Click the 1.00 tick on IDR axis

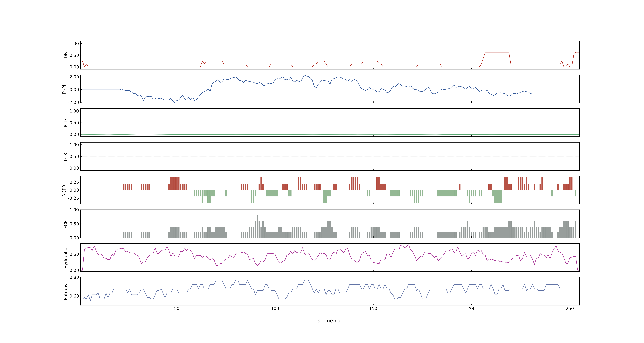(x=74, y=44)
